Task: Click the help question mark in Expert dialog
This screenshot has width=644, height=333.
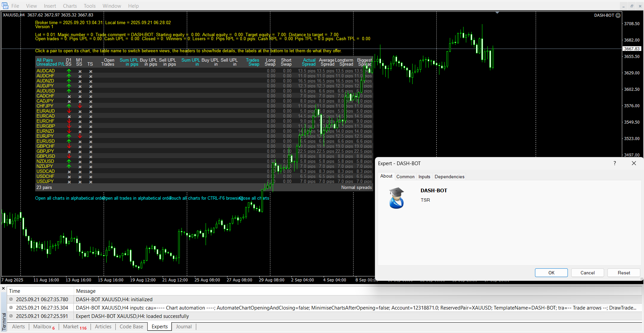Action: [614, 163]
